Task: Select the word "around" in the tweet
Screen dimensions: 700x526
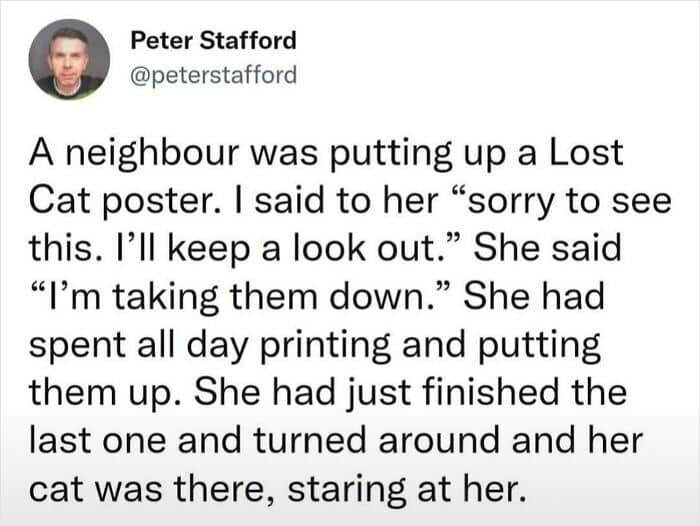Action: (x=438, y=440)
